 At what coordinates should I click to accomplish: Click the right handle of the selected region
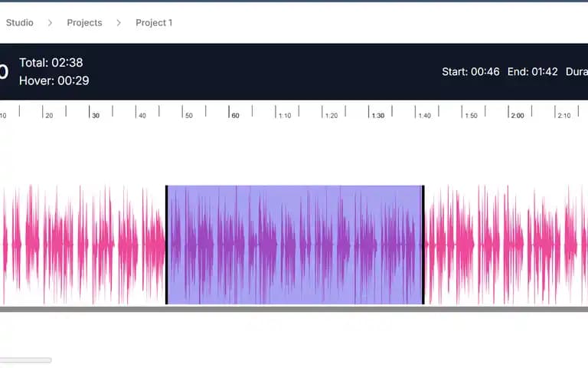(423, 245)
